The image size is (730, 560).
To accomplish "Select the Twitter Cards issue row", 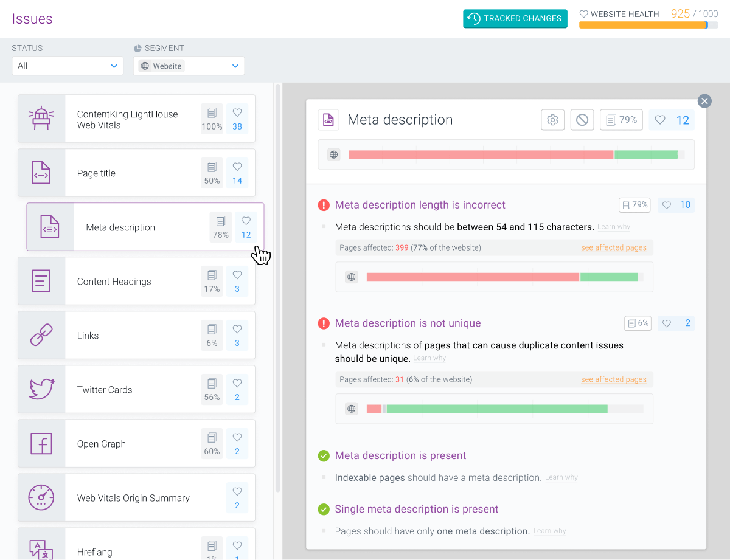I will coord(136,389).
